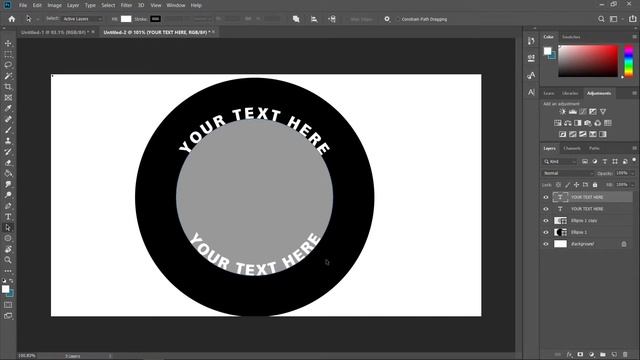This screenshot has height=360, width=640.
Task: Select the Eraser tool
Action: coord(8,162)
